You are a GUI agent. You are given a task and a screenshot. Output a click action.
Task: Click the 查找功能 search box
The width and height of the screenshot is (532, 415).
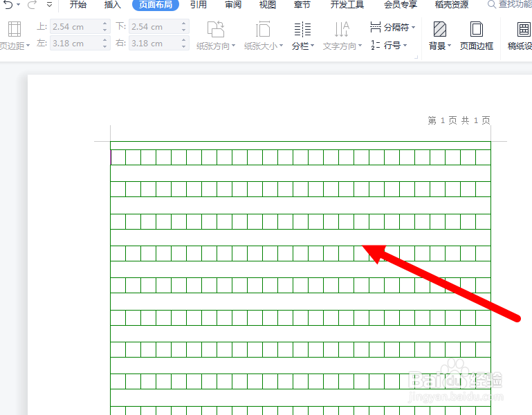pos(510,4)
